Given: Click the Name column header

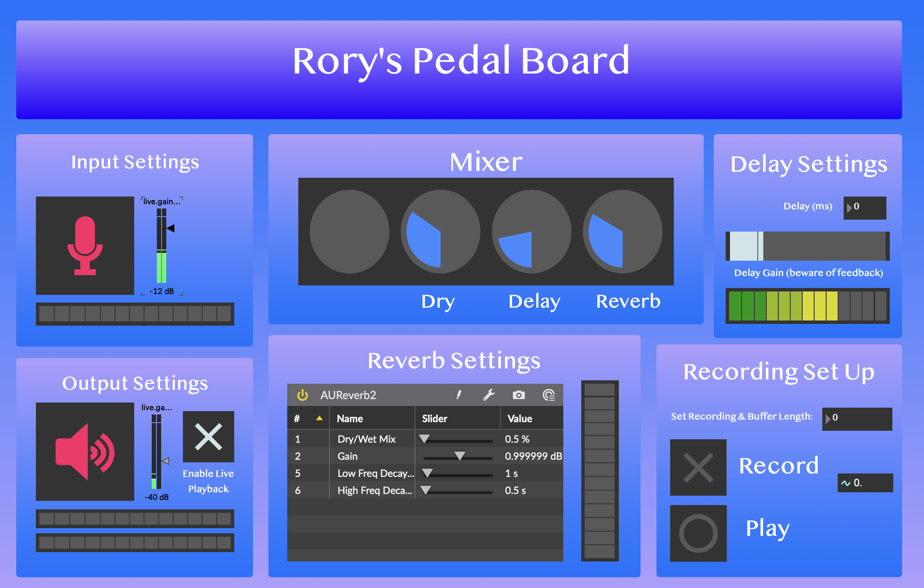Looking at the screenshot, I should click(x=350, y=419).
